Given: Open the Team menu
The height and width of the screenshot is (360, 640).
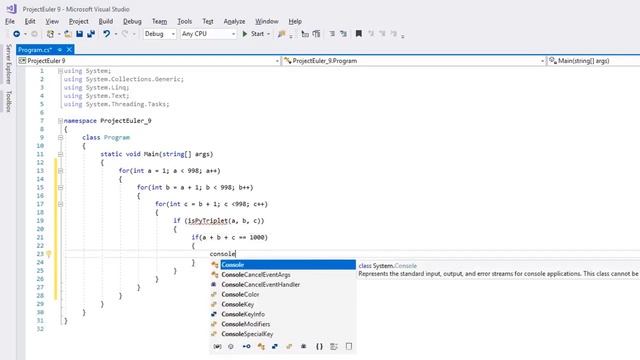Looking at the screenshot, I should 160,21.
